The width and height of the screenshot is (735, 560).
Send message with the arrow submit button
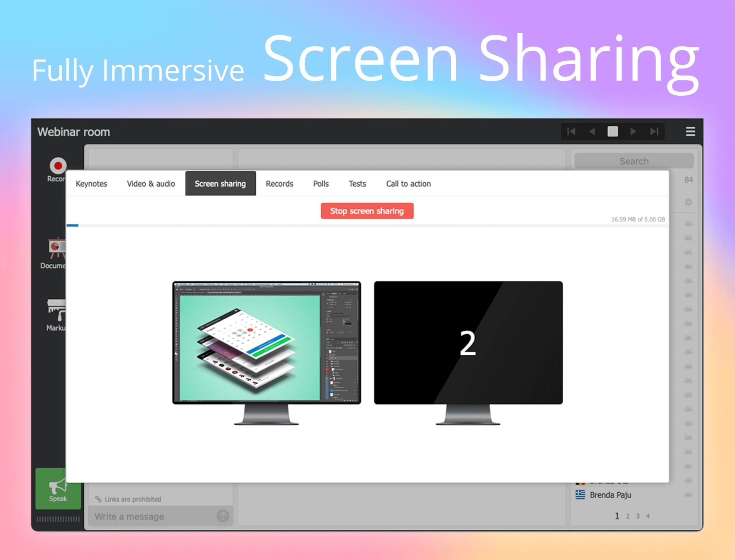coord(223,516)
